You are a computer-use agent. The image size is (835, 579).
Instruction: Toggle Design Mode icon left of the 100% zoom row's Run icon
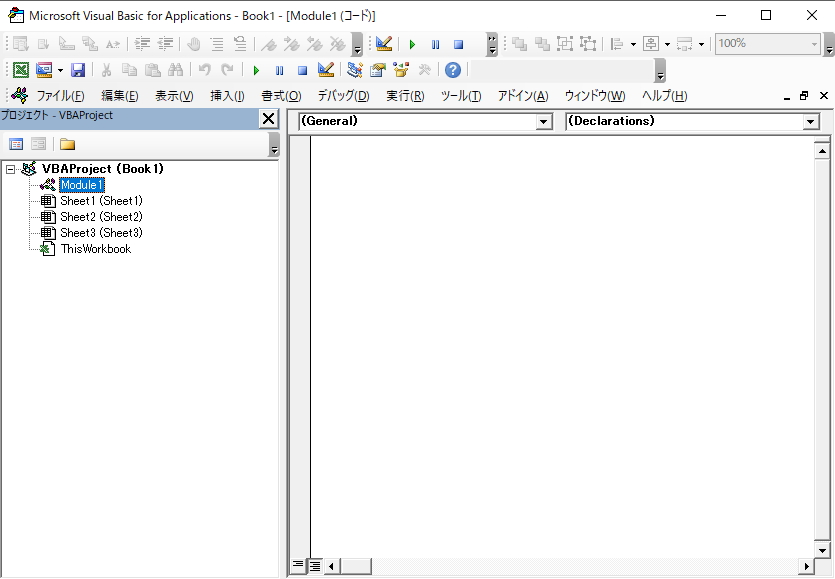tap(384, 44)
